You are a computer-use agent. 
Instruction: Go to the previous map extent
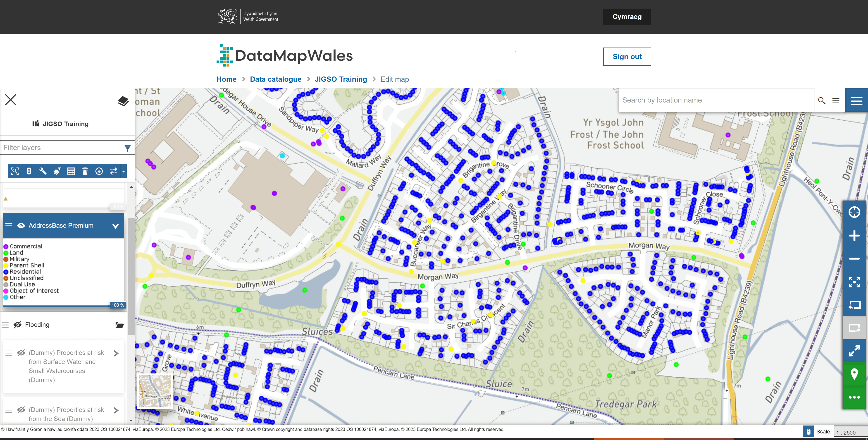[854, 305]
